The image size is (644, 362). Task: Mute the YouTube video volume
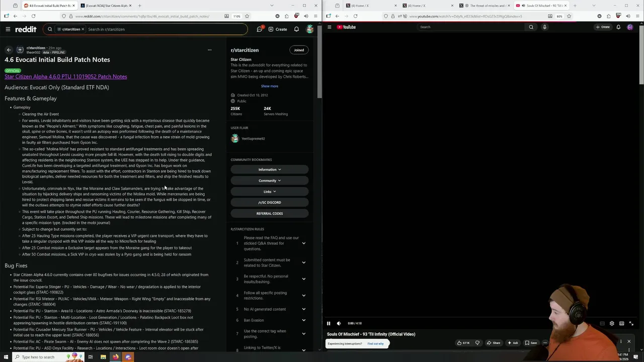(x=339, y=323)
